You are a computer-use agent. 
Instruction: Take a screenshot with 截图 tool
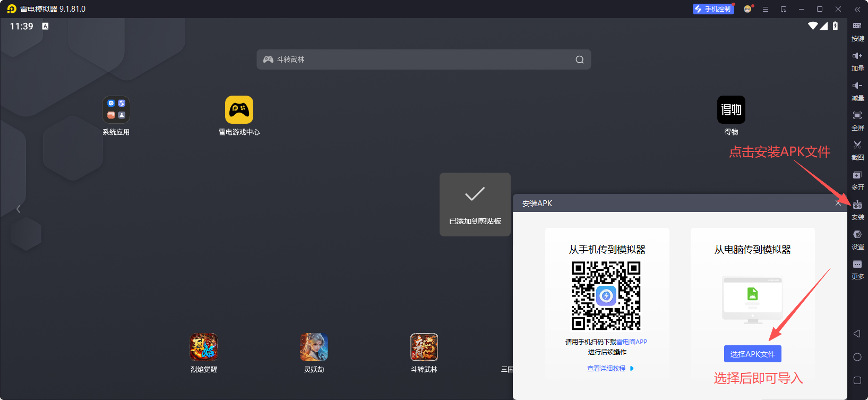(x=857, y=150)
